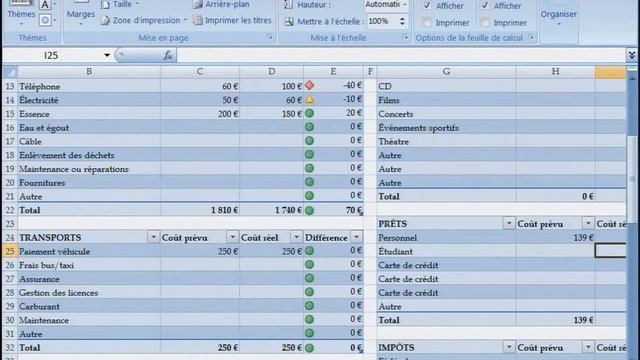Open Options de la feuille dialog launcher

click(x=531, y=37)
